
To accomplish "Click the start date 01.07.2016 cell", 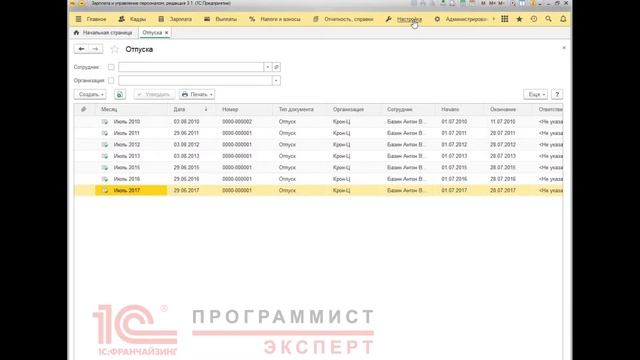I will [454, 179].
